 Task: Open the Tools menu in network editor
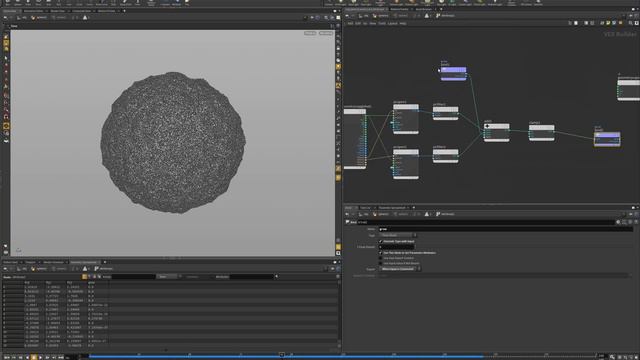382,24
